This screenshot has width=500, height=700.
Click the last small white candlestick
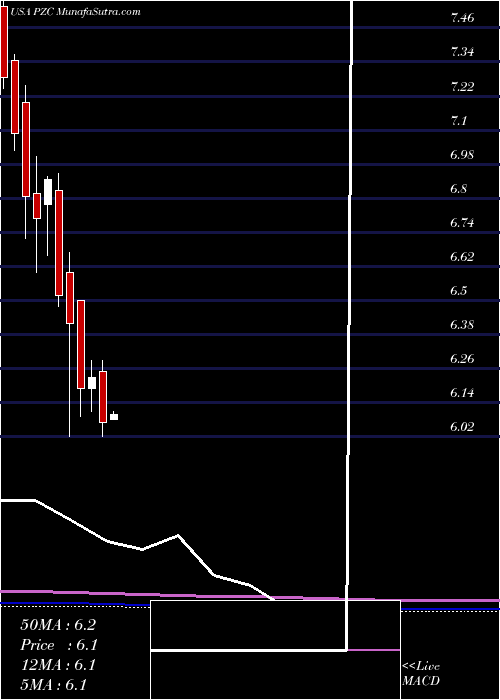[x=114, y=417]
